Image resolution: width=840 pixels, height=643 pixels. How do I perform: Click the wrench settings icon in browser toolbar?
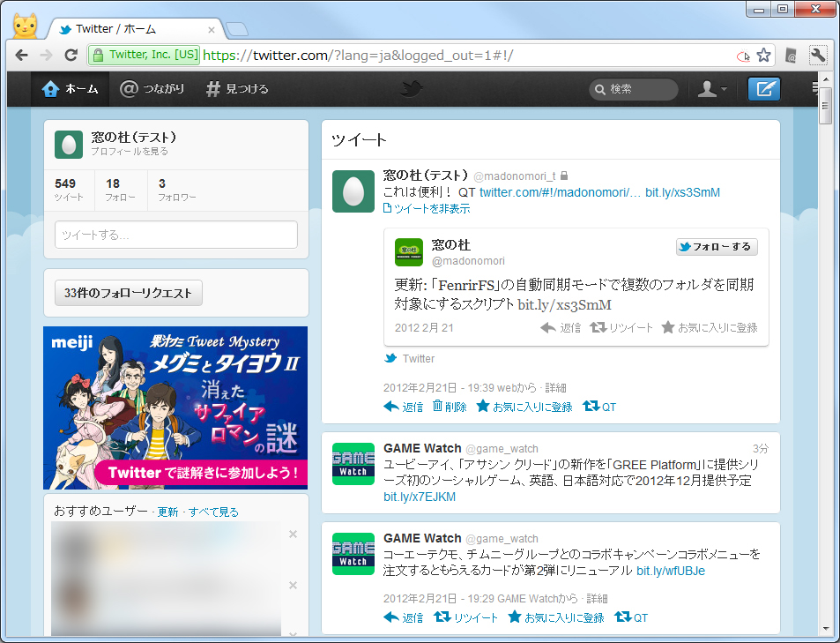click(817, 54)
